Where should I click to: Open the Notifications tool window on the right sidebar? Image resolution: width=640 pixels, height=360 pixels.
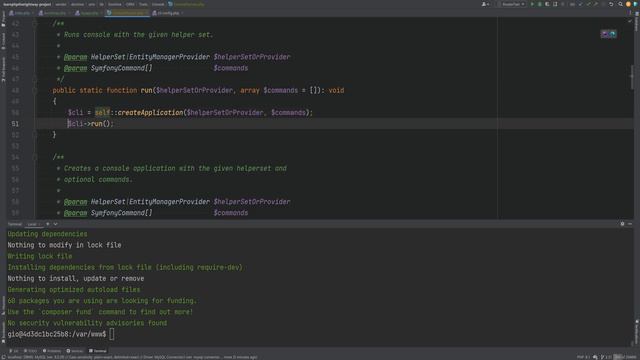pyautogui.click(x=636, y=331)
